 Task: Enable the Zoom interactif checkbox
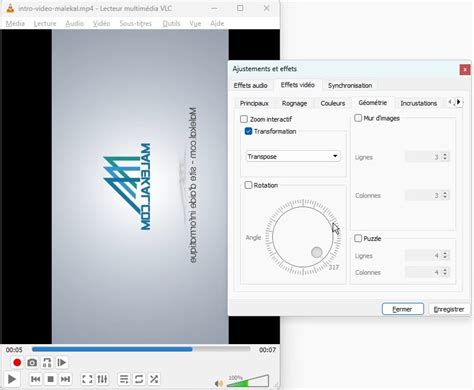[x=244, y=119]
